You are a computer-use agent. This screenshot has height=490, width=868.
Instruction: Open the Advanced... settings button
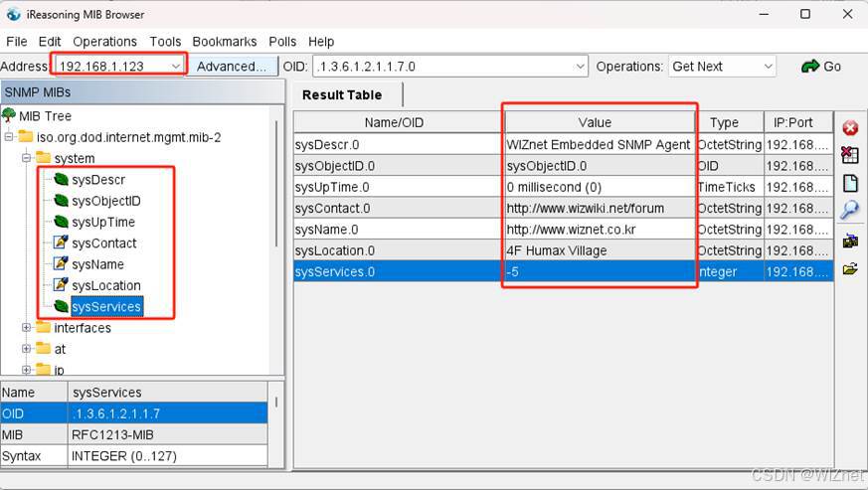coord(232,67)
